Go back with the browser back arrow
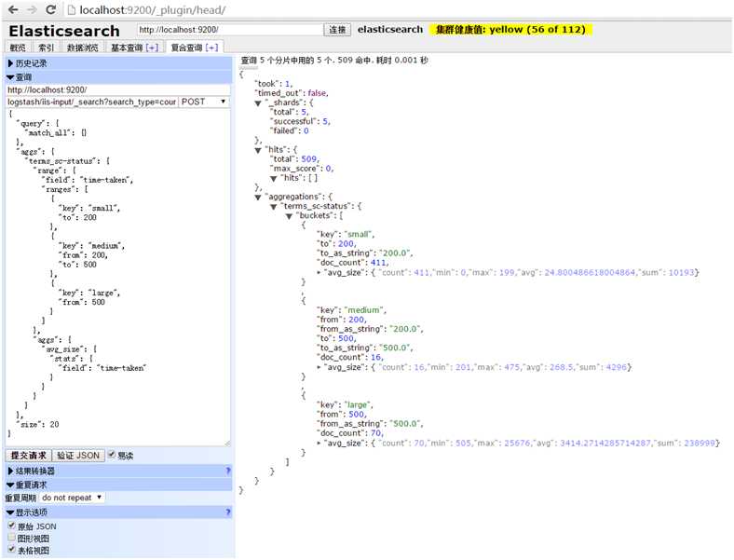 13,9
